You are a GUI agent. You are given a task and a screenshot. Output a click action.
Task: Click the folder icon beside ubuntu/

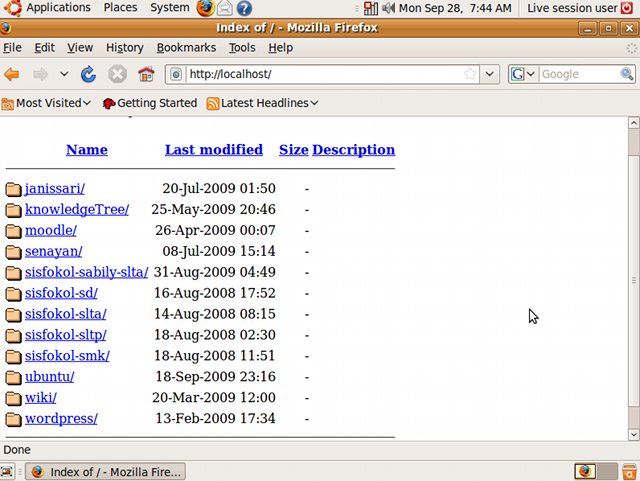point(13,377)
